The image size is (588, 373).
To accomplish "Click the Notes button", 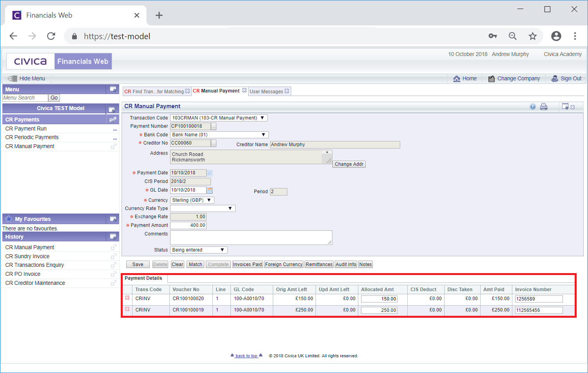I will point(365,264).
